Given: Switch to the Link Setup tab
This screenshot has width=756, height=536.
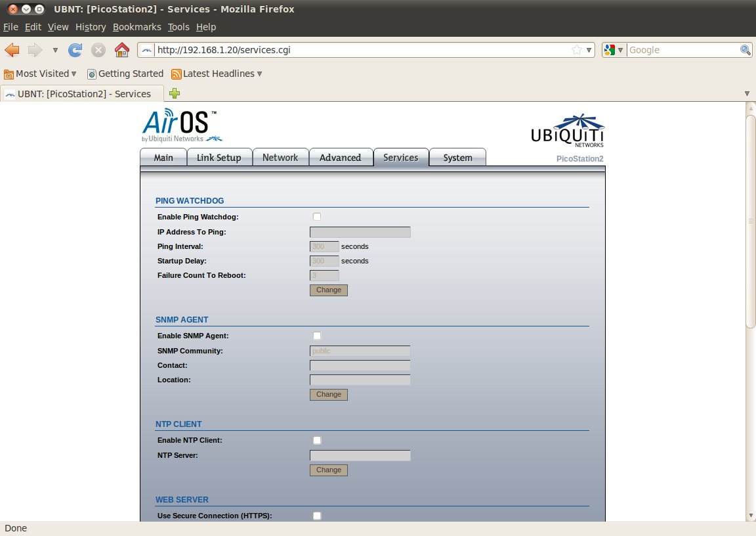Looking at the screenshot, I should [219, 157].
